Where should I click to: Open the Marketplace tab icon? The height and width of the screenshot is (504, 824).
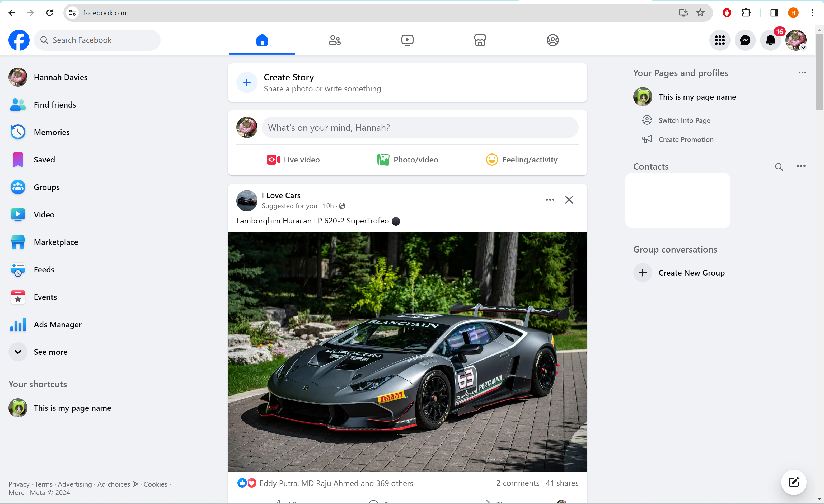point(480,40)
